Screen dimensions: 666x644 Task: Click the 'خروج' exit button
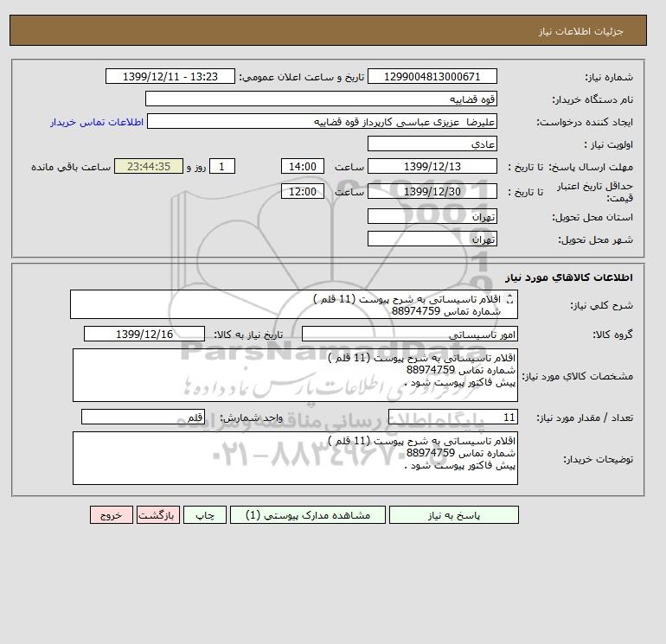112,514
